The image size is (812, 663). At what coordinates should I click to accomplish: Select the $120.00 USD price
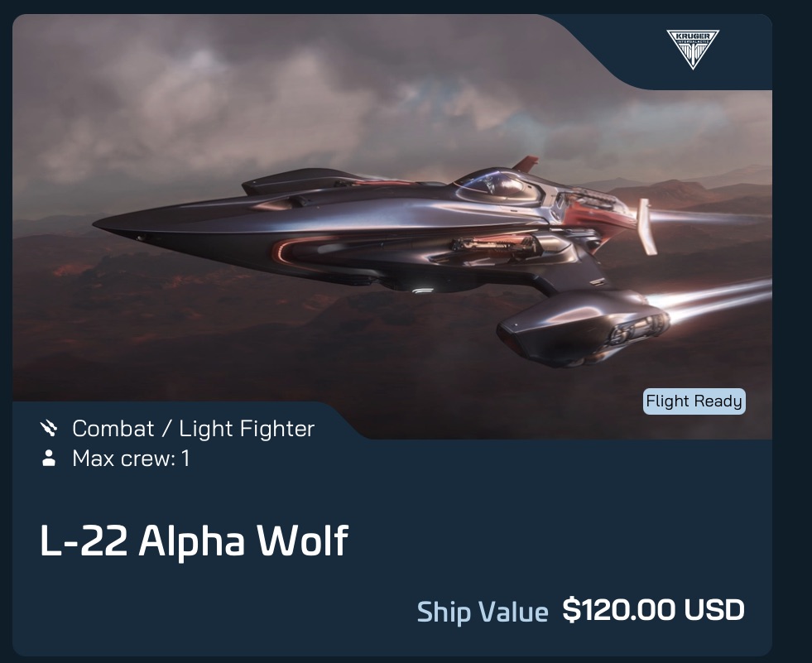(x=654, y=610)
